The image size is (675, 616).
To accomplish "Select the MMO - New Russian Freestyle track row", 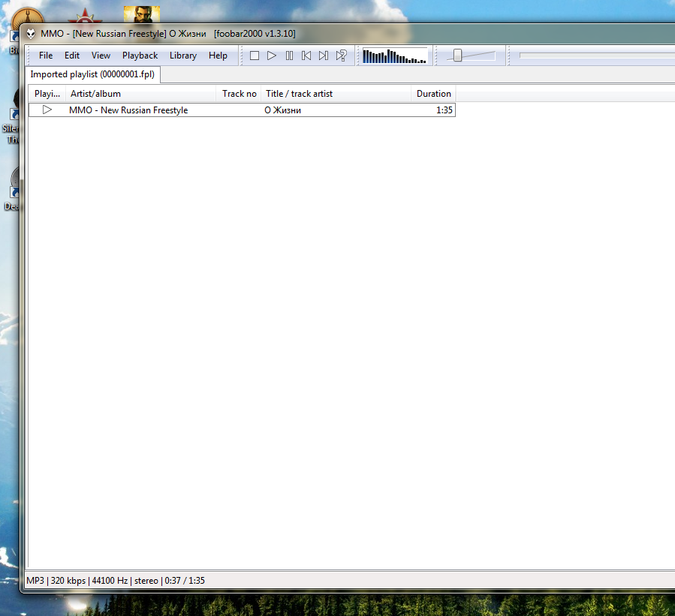I will (242, 110).
